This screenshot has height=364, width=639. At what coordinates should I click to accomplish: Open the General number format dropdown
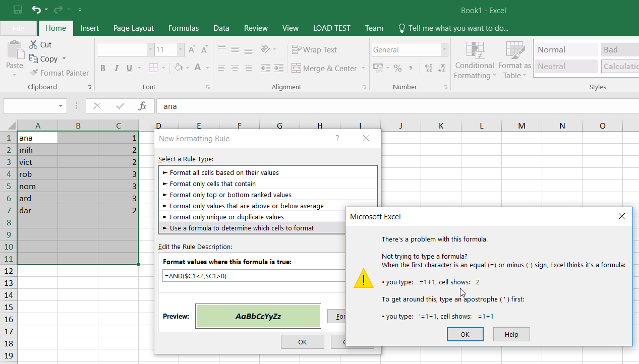click(x=443, y=49)
